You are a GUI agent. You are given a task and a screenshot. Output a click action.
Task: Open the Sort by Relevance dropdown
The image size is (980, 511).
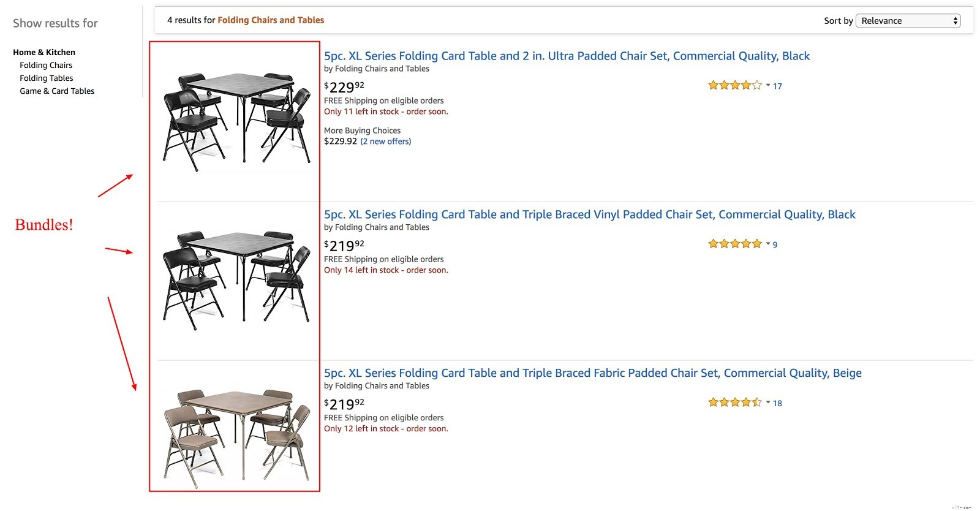[908, 20]
